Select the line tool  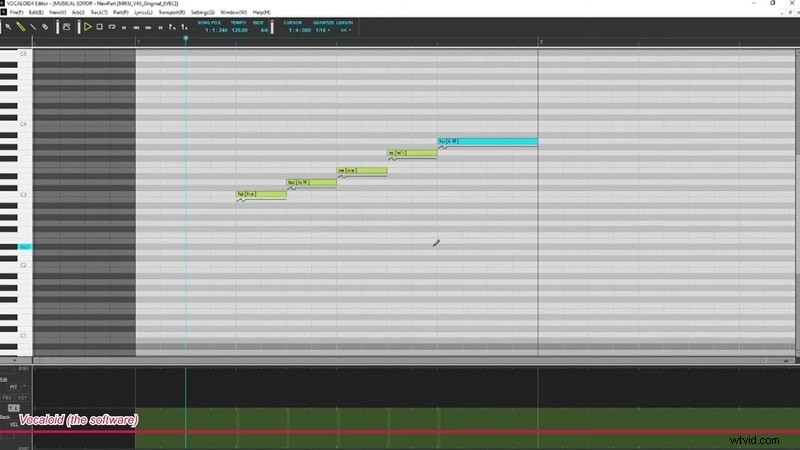point(33,27)
